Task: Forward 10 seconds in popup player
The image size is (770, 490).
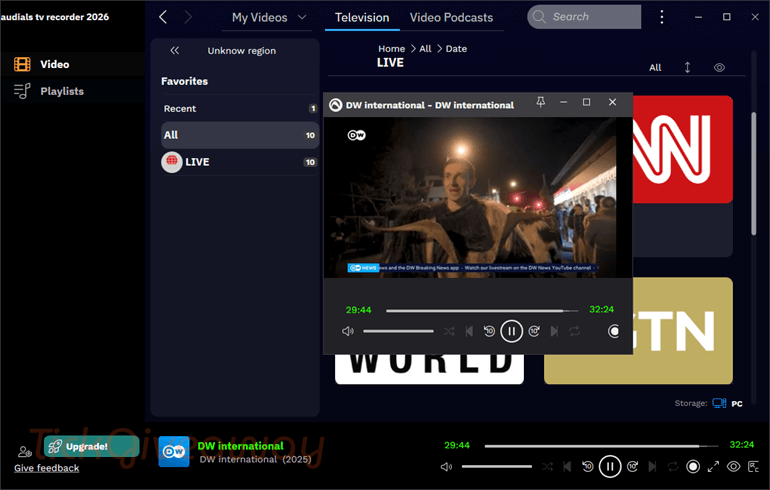Action: pos(534,331)
